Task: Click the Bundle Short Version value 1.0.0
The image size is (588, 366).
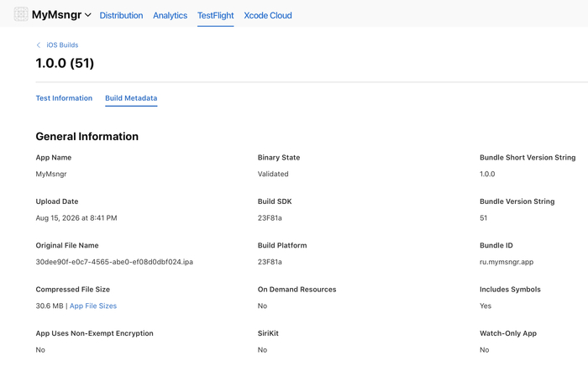Action: (487, 174)
